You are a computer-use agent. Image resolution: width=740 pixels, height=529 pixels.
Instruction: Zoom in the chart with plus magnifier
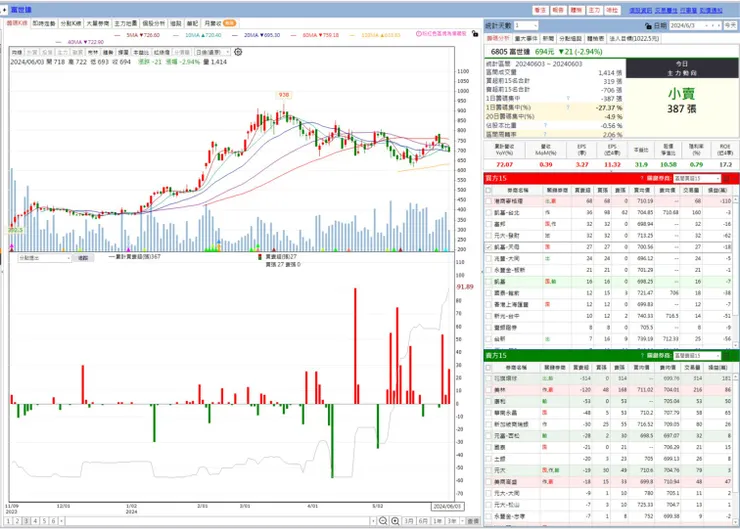click(395, 521)
